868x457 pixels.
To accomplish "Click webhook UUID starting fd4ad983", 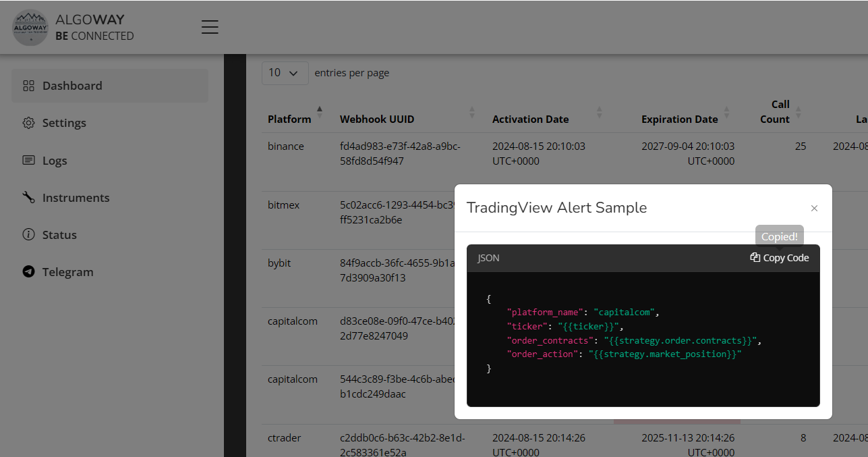I will [x=400, y=153].
